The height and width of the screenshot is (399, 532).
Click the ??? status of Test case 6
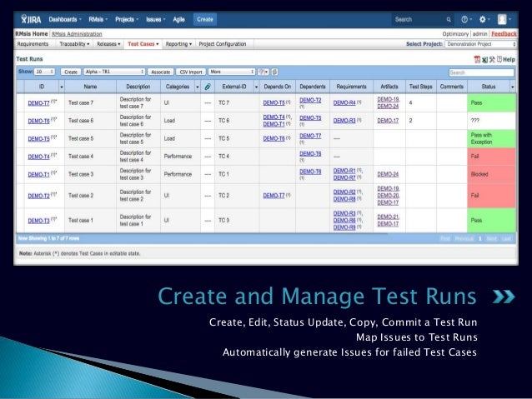[x=491, y=121]
